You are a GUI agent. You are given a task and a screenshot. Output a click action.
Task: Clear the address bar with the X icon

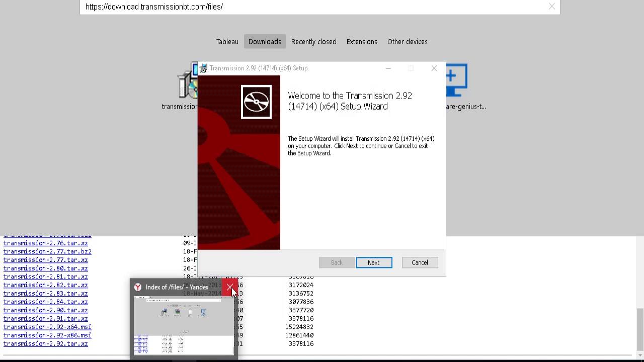(552, 7)
